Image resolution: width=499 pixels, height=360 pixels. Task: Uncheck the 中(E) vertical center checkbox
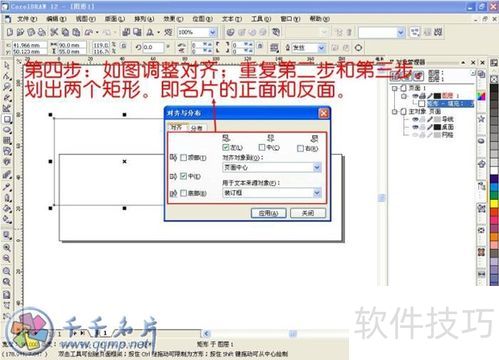pos(183,176)
